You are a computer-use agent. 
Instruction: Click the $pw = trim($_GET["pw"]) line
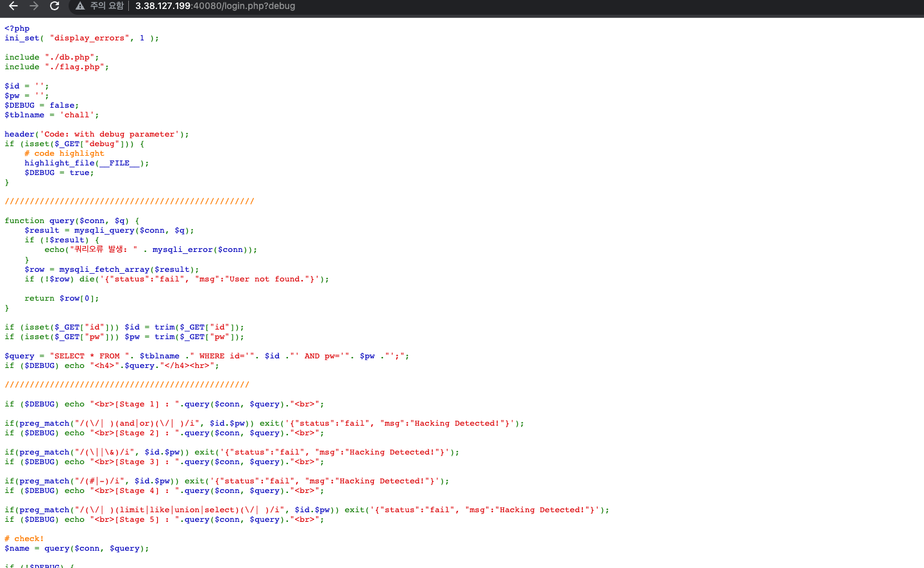coord(124,337)
